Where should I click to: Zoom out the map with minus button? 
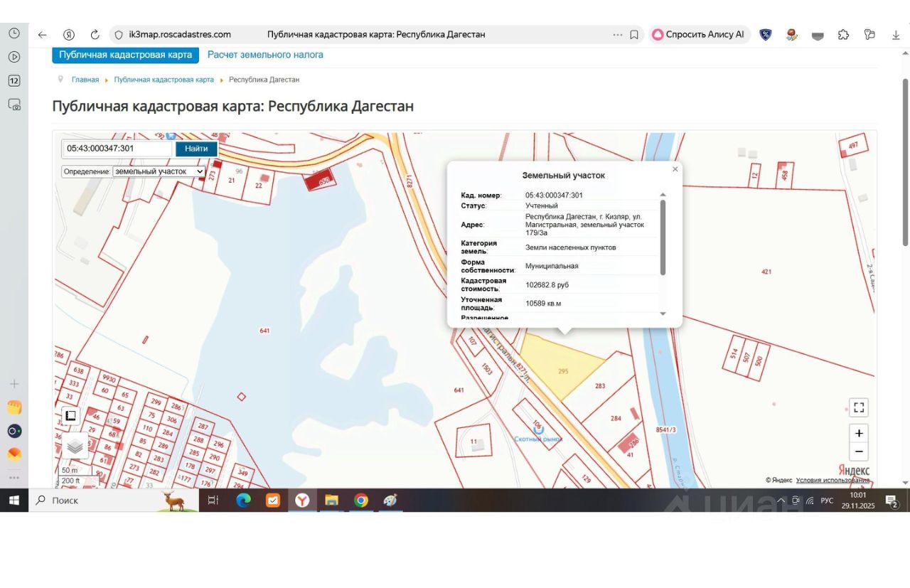pos(859,451)
